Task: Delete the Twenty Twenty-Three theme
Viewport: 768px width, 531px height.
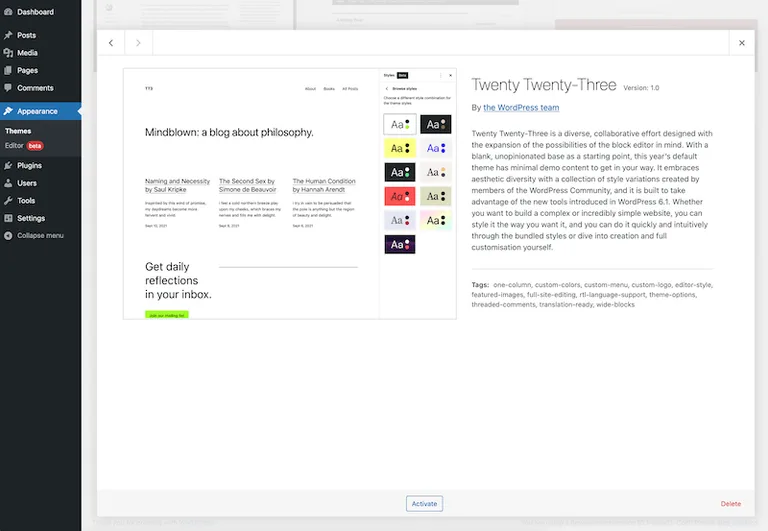Action: 731,504
